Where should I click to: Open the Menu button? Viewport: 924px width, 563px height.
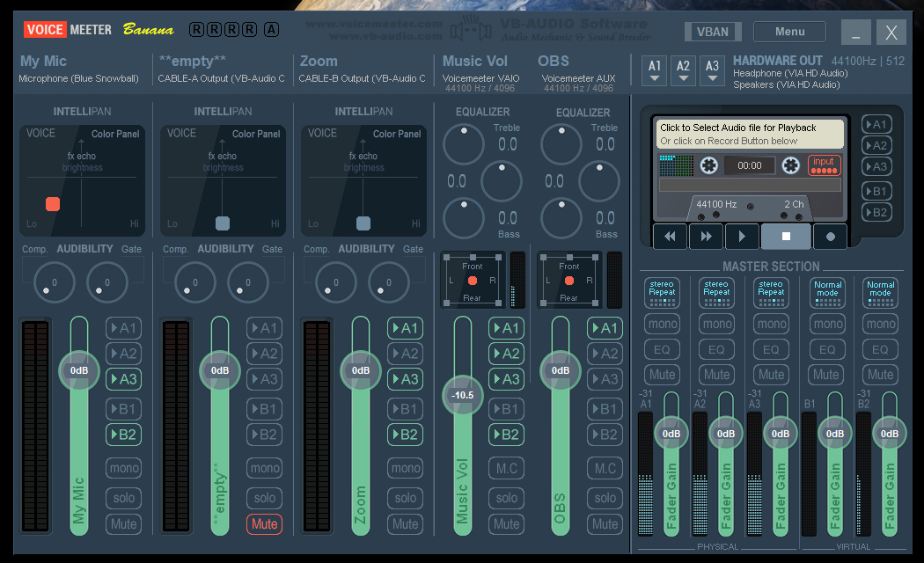point(789,32)
